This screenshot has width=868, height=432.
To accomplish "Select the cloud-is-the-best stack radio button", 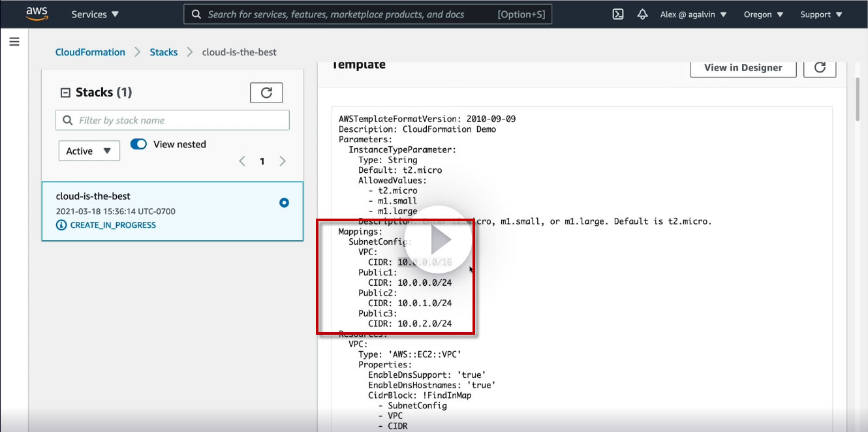I will coord(284,203).
